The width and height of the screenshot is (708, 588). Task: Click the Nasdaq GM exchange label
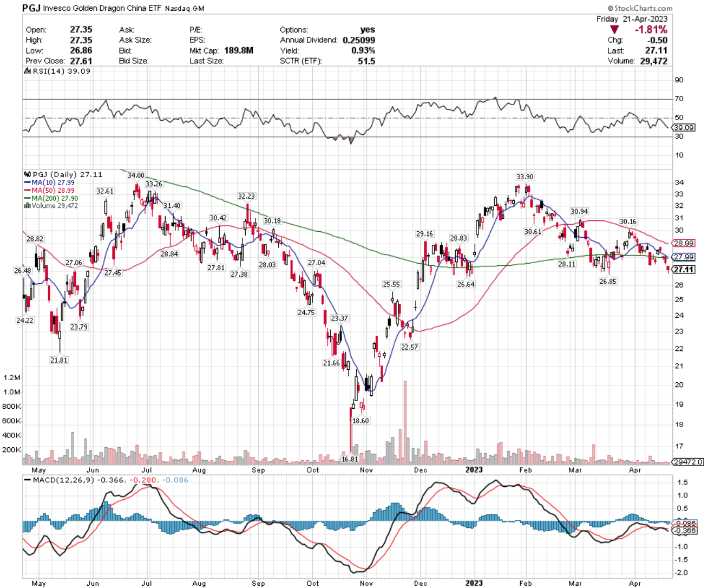coord(185,9)
